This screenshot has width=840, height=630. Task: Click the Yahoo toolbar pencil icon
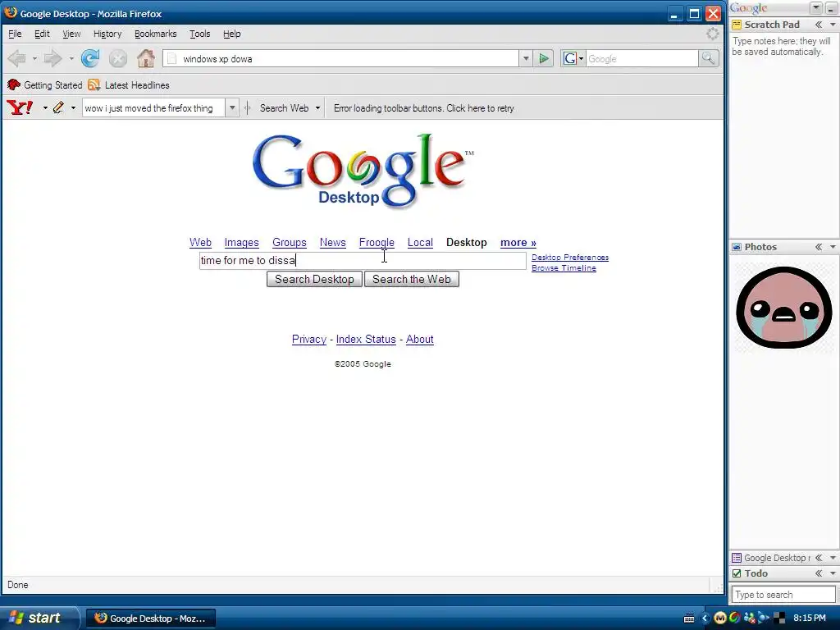[58, 107]
